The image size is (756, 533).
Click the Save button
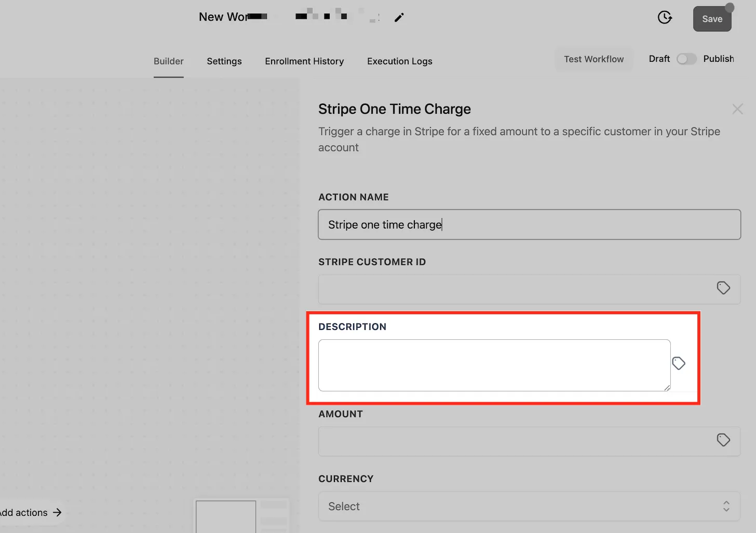pyautogui.click(x=712, y=19)
